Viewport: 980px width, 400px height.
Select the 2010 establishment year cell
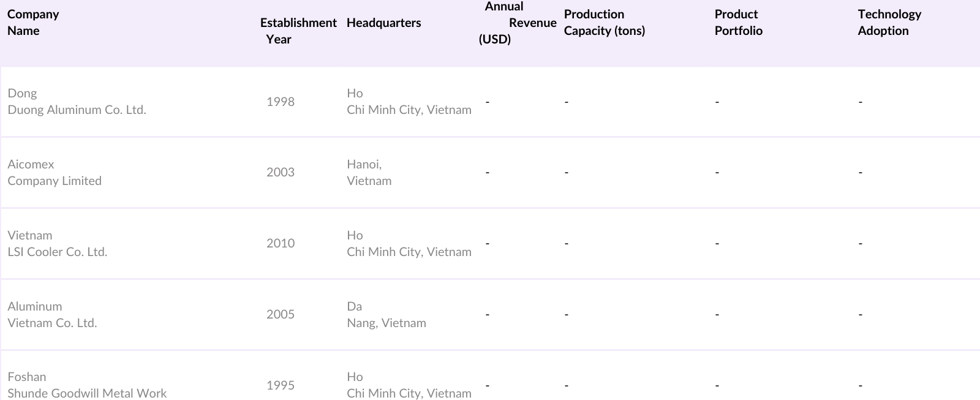click(281, 243)
